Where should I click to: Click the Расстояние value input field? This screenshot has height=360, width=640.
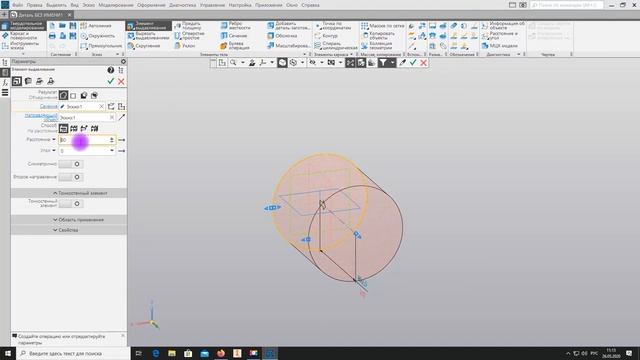84,140
